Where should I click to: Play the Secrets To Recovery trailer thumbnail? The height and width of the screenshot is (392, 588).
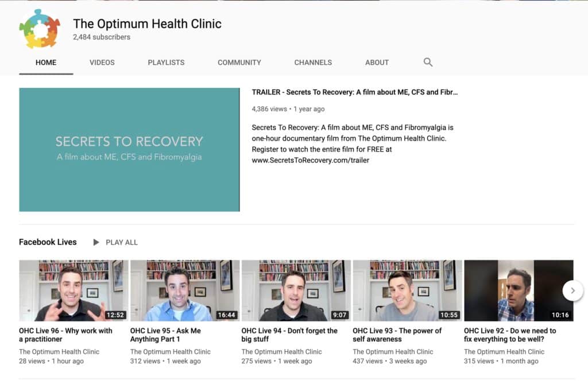click(129, 150)
